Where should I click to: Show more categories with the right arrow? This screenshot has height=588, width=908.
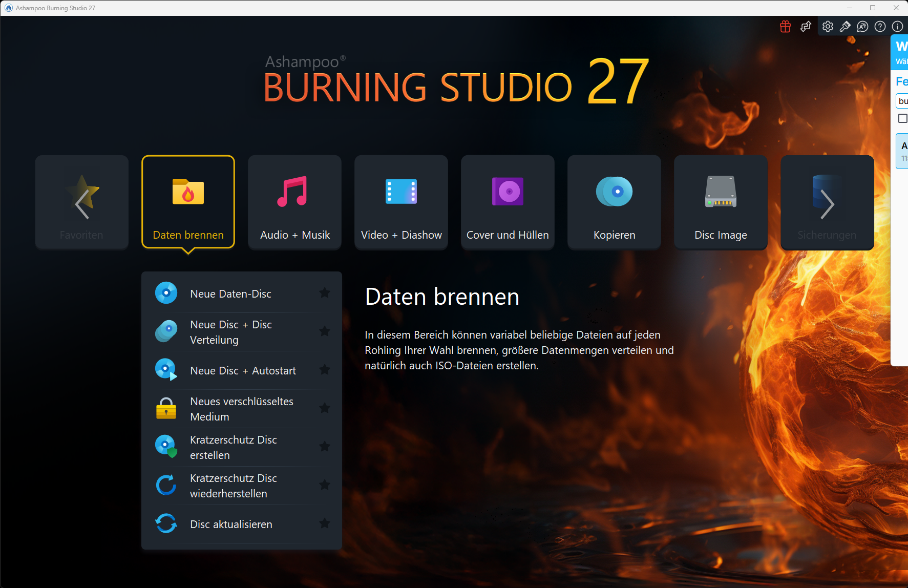tap(827, 204)
